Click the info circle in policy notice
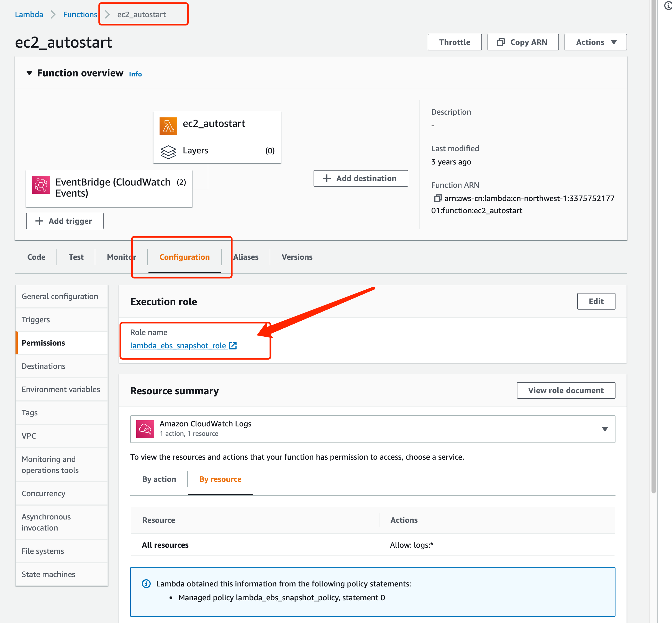Screen dimensions: 672x623 [x=146, y=584]
